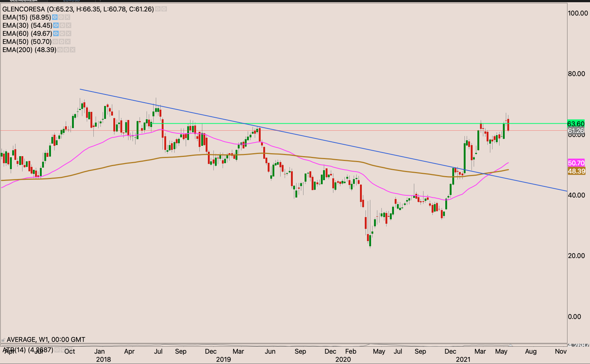This screenshot has width=590, height=364.
Task: Toggle the eye icon for EMA(30)
Action: 56,25
